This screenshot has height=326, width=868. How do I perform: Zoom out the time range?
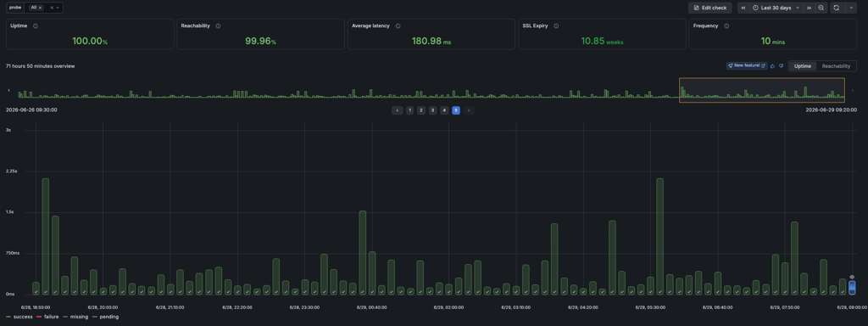[x=821, y=8]
